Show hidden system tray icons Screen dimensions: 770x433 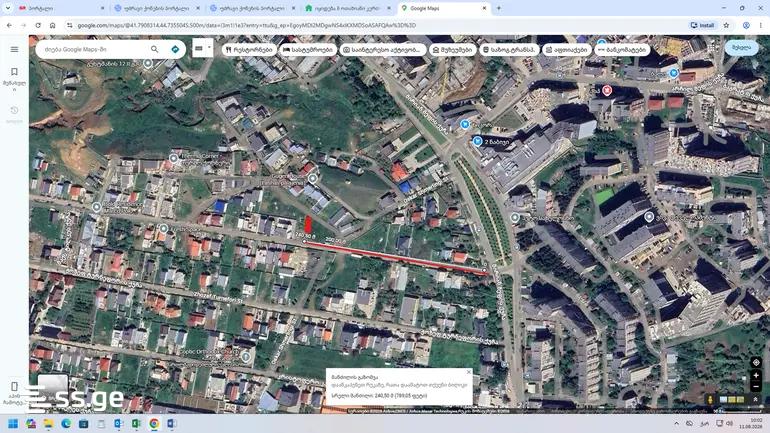coord(676,423)
